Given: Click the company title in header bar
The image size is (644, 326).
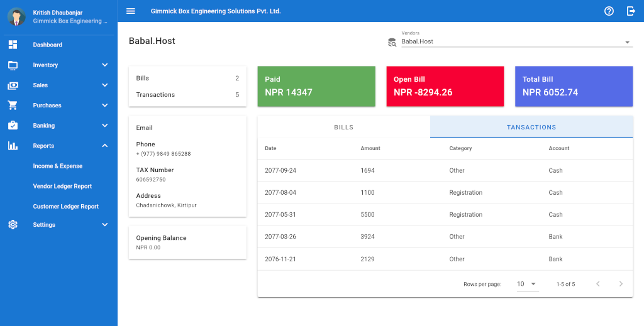Looking at the screenshot, I should pos(216,11).
